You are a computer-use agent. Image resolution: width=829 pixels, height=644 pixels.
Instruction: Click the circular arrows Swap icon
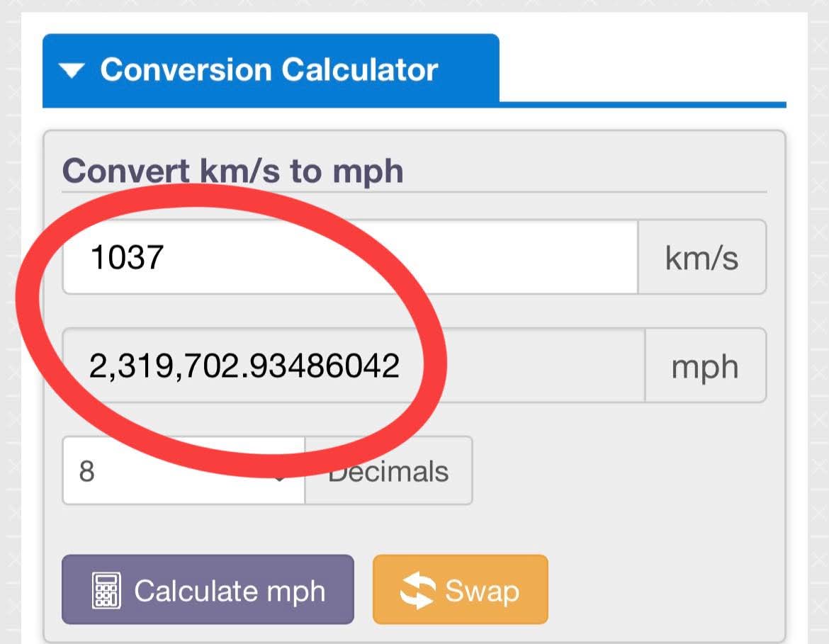coord(417,590)
